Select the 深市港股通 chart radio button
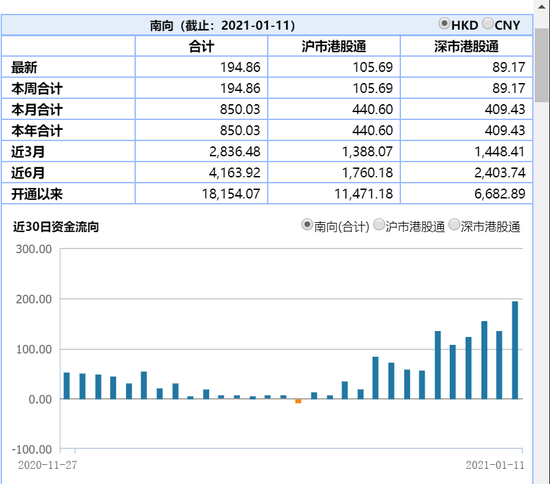Image resolution: width=550 pixels, height=484 pixels. (454, 225)
